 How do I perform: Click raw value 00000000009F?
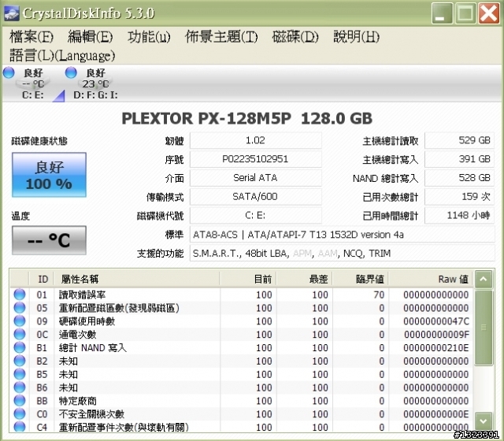click(436, 334)
